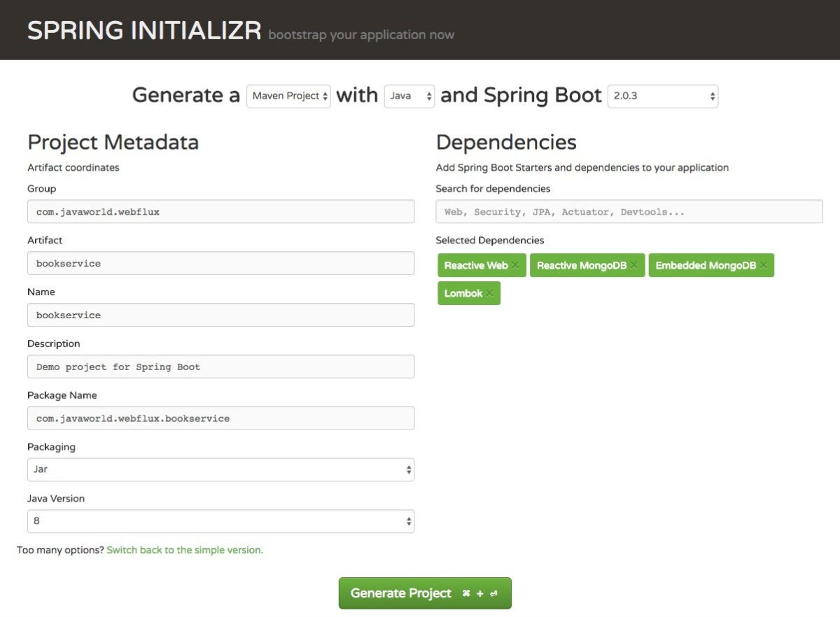This screenshot has height=617, width=840.
Task: Remove the Lombok dependency with its x
Action: [x=489, y=293]
